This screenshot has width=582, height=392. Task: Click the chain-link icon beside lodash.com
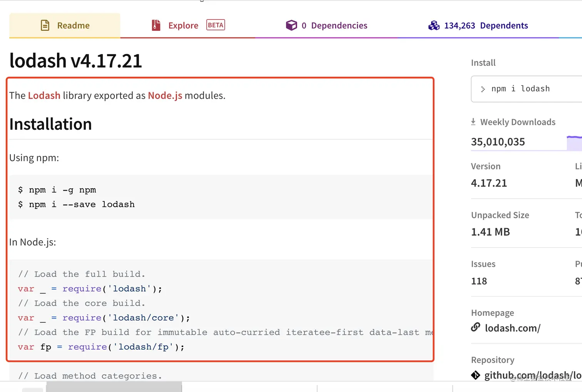point(476,327)
